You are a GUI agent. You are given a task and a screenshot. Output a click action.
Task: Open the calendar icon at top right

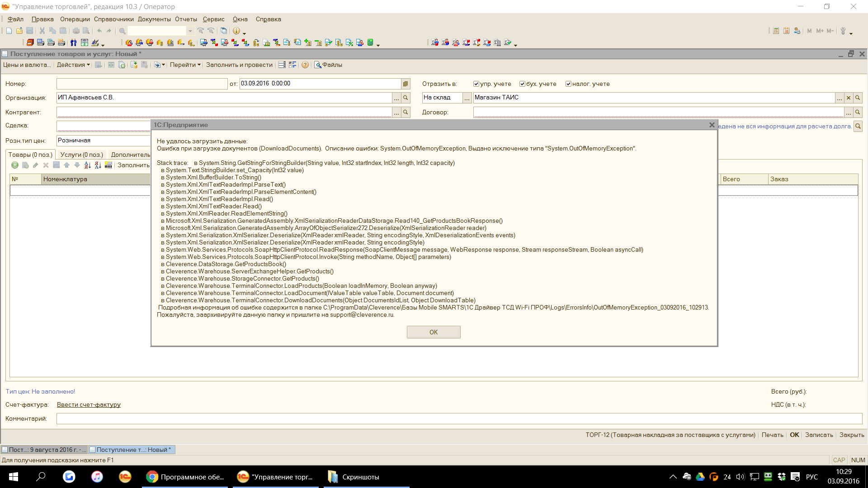click(787, 31)
